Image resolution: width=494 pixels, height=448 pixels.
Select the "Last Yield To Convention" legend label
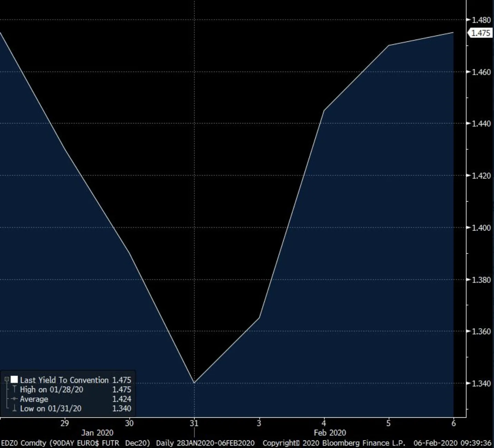(64, 380)
